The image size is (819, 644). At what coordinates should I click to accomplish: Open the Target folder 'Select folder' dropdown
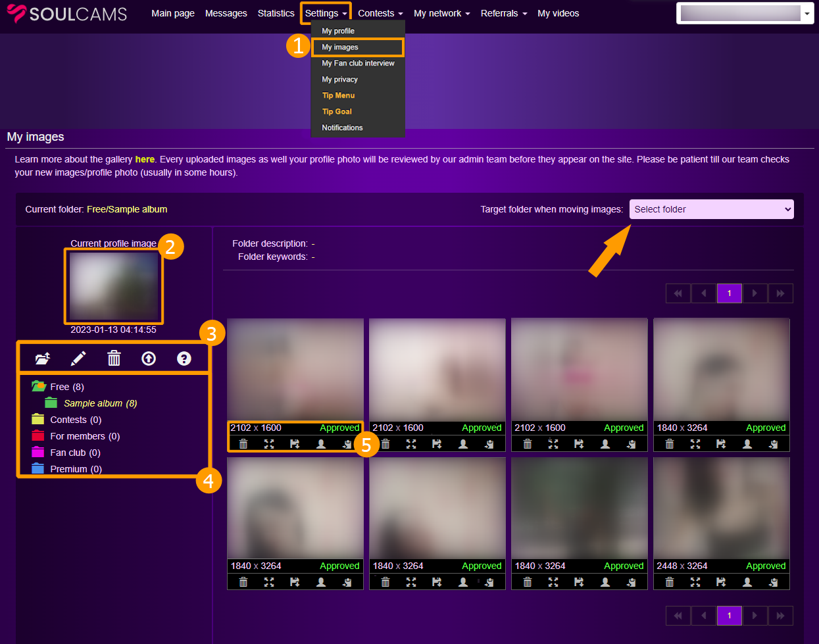pos(711,209)
